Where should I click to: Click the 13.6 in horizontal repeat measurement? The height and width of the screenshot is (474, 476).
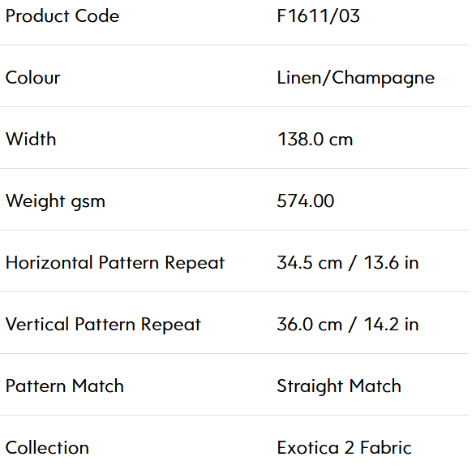tap(391, 263)
